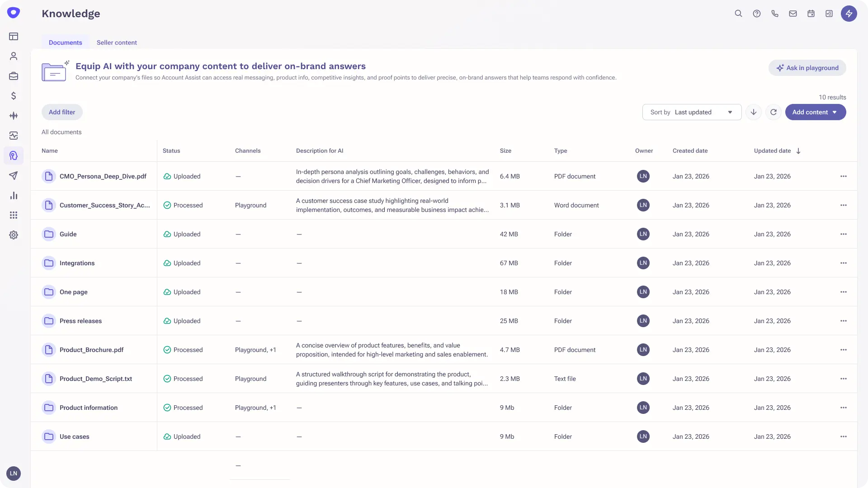The width and height of the screenshot is (868, 488).
Task: Open the Knowledge section in the sidebar
Action: 14,155
